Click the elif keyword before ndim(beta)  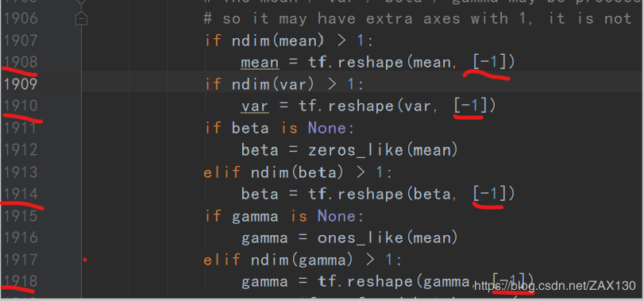click(x=222, y=172)
